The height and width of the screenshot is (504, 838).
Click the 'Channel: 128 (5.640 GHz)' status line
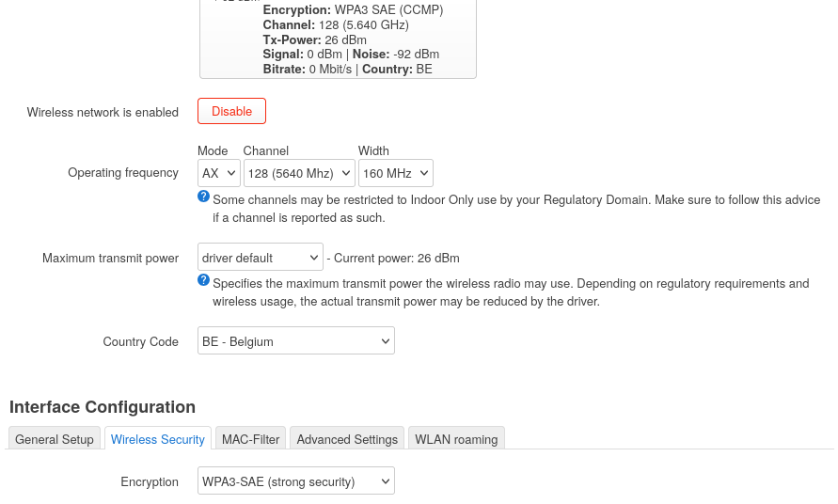click(x=336, y=25)
